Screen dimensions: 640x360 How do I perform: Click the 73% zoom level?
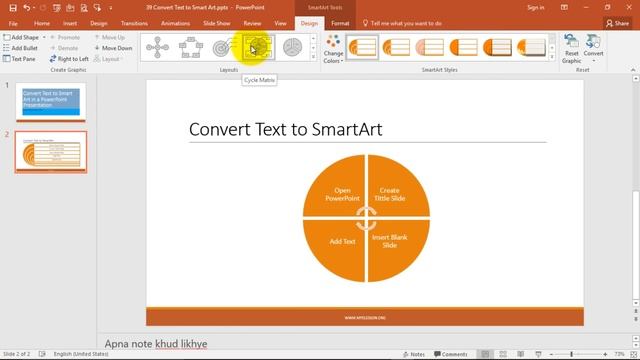click(x=619, y=354)
